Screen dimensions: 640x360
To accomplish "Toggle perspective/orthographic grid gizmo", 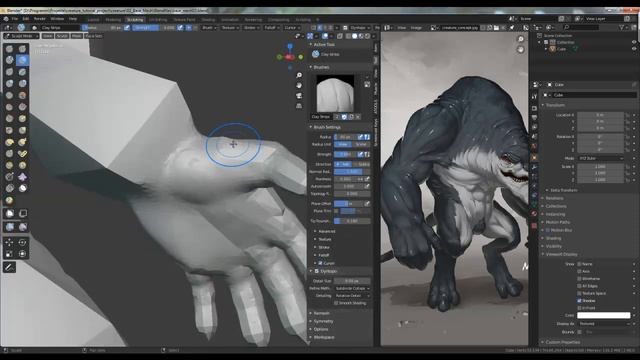I will [x=299, y=106].
